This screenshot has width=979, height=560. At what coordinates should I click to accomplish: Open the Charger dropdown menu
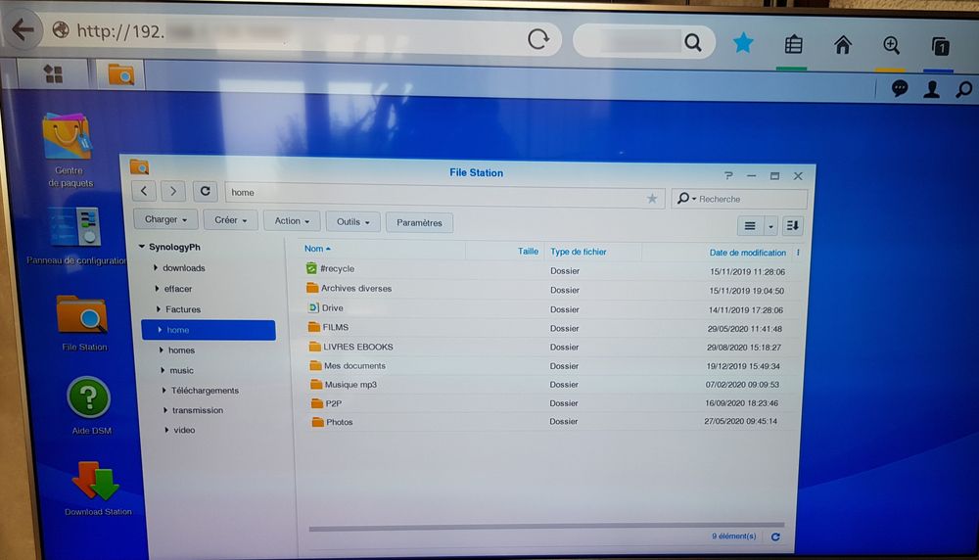click(x=165, y=219)
